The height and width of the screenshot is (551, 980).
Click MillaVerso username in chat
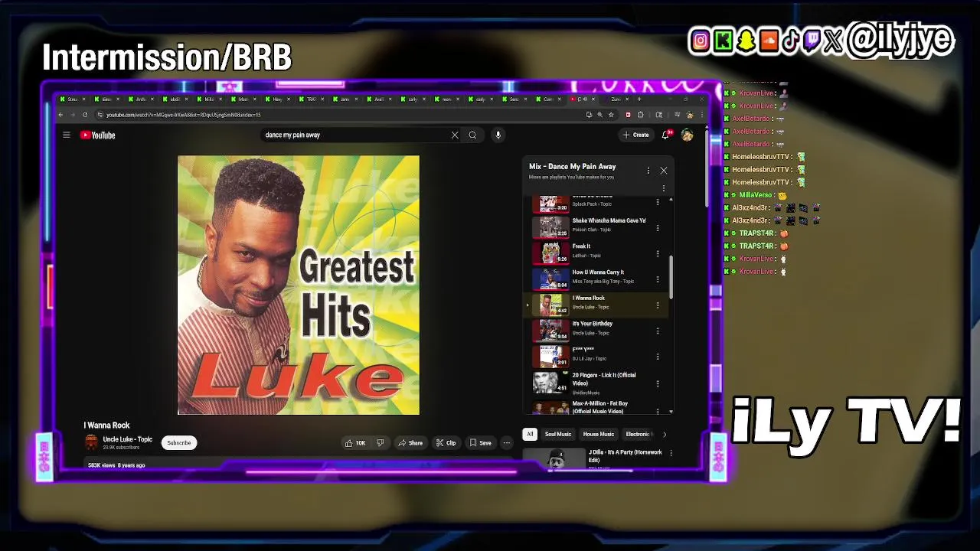click(755, 195)
